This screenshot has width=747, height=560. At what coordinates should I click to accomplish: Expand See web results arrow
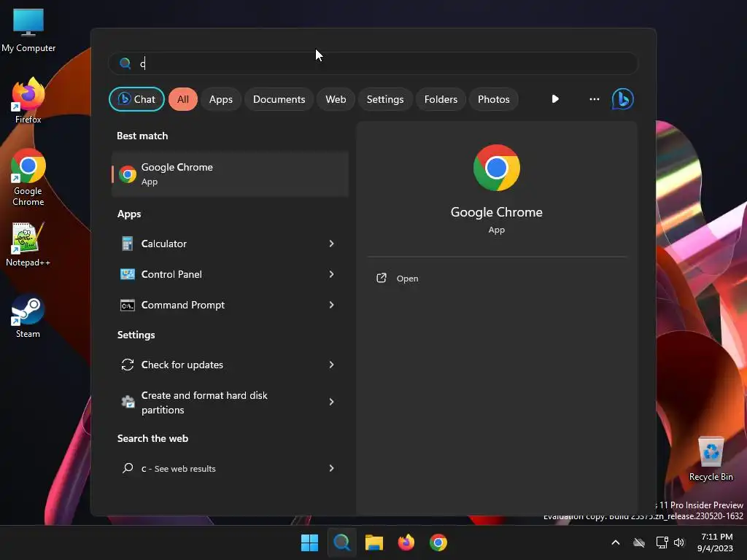(332, 468)
